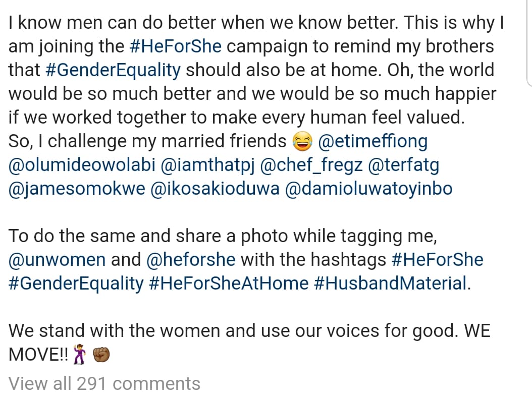Viewport: 532px width, 397px height.
Task: Open the #HeForSheAtHome hashtag
Action: pos(229,283)
